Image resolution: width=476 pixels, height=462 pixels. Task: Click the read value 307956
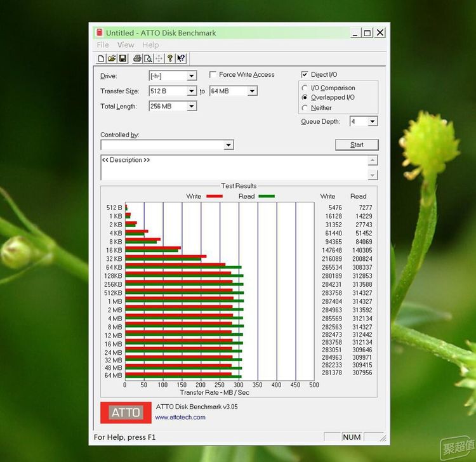(x=362, y=373)
